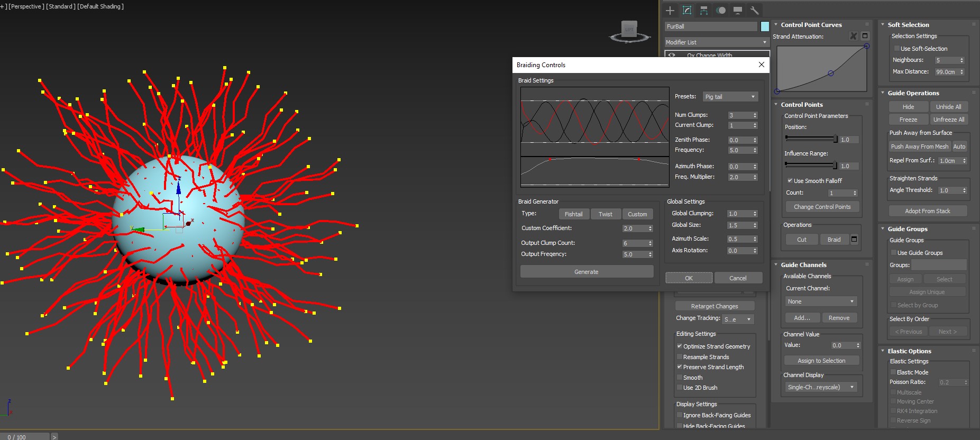Image resolution: width=980 pixels, height=440 pixels.
Task: Collapse the Guide Operations rollout
Action: tap(913, 93)
